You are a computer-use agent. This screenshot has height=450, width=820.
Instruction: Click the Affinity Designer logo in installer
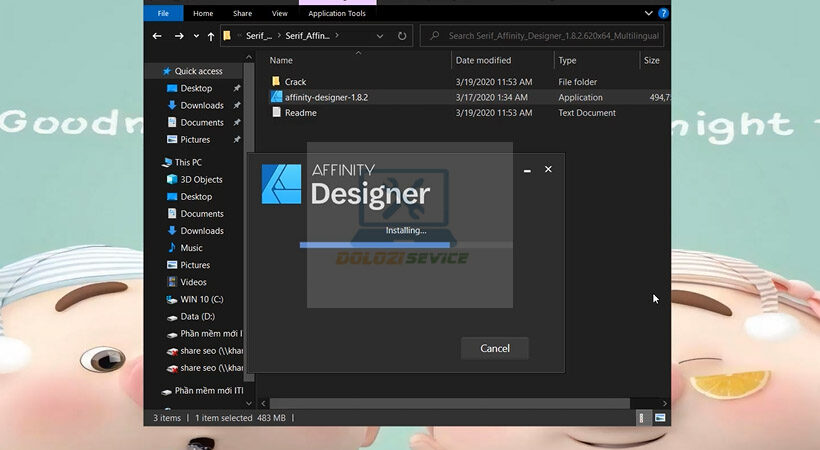281,184
